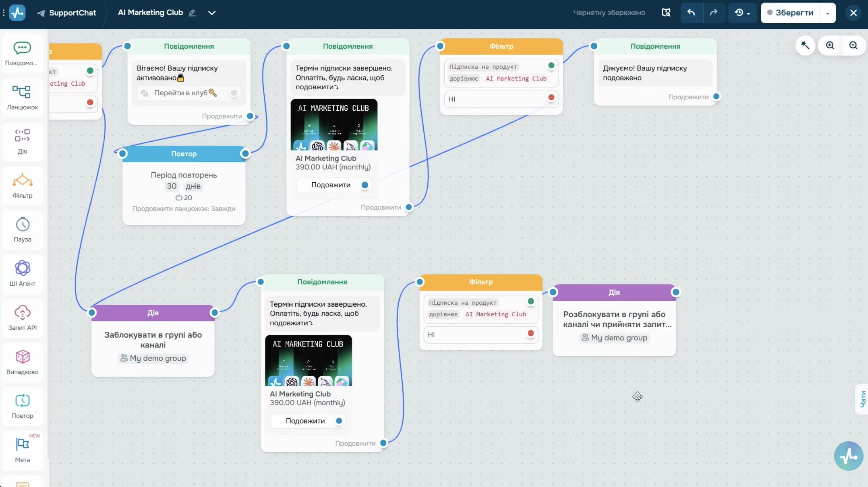Screen dimensions: 868x487
Task: Zoom in on the canvas
Action: coord(830,45)
